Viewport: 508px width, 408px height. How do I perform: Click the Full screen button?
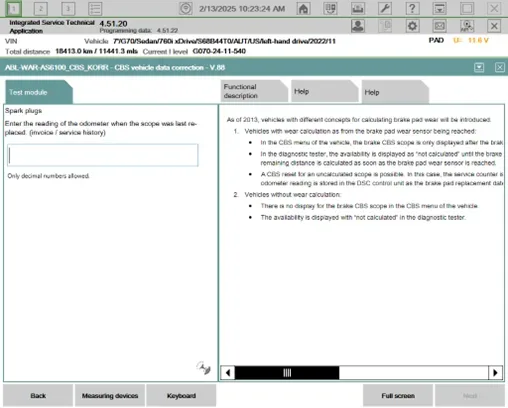coord(398,396)
